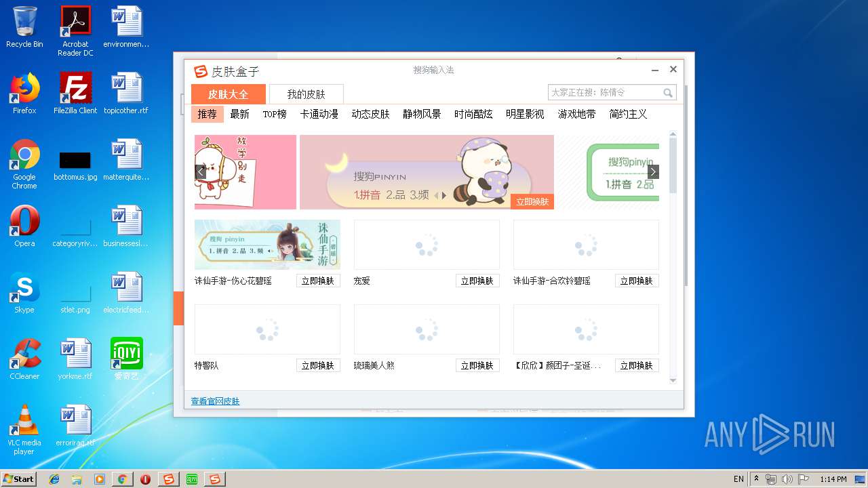This screenshot has width=868, height=488.
Task: Click 立即换肤 on the raccoon banner
Action: pyautogui.click(x=532, y=202)
